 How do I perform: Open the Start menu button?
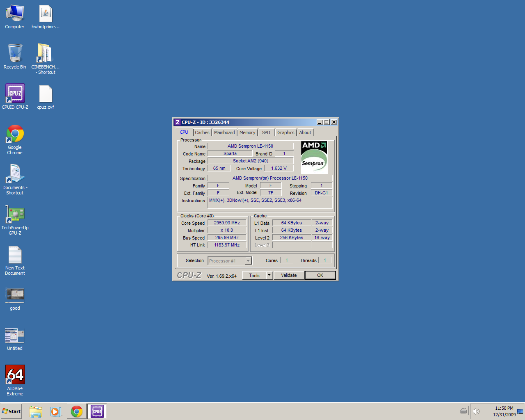point(11,411)
